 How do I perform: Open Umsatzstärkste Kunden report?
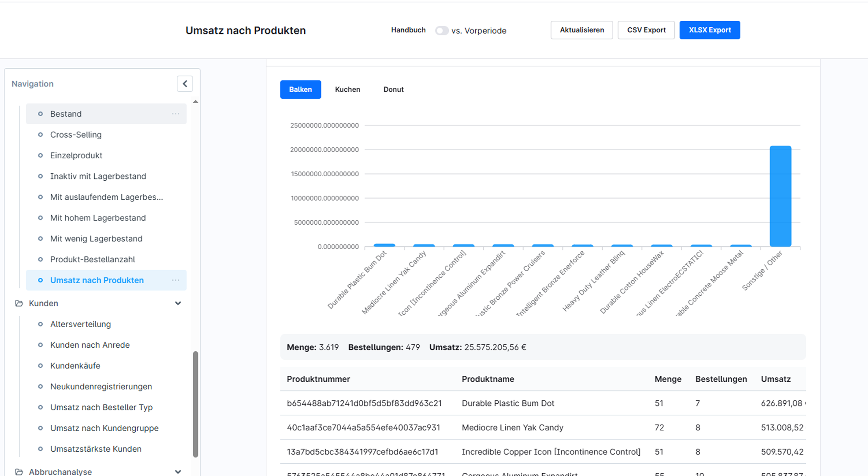point(106,449)
